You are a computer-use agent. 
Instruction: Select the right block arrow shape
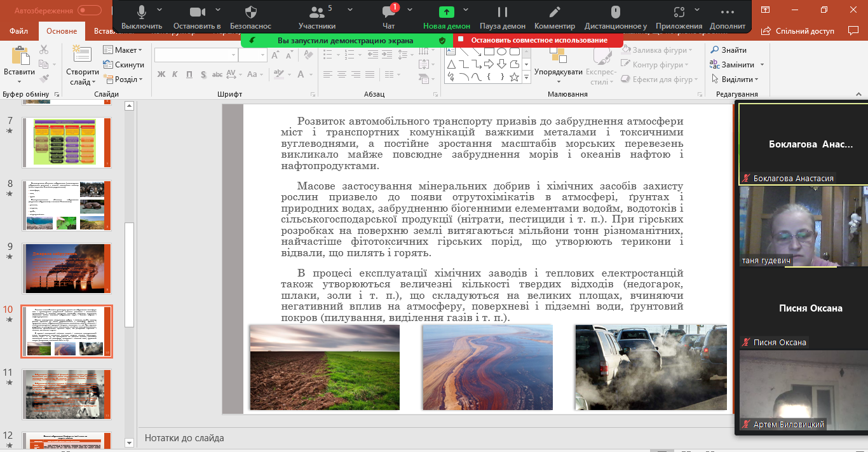(489, 64)
